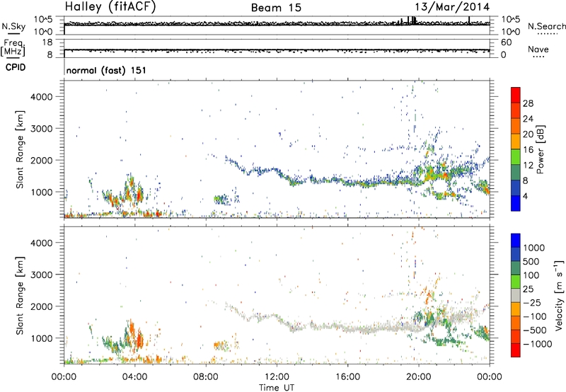Click the "500" label on Velocity color bar
This screenshot has height=392, width=566.
[531, 261]
